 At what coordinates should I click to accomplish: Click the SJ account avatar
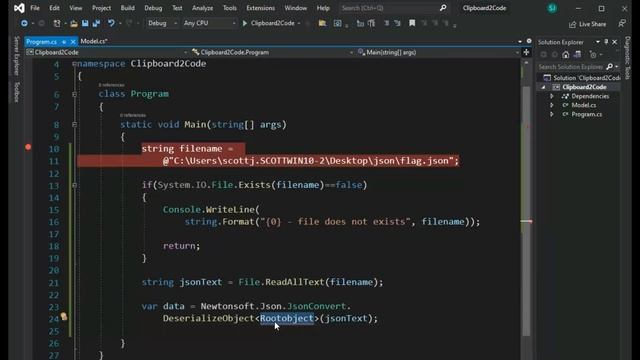(552, 8)
